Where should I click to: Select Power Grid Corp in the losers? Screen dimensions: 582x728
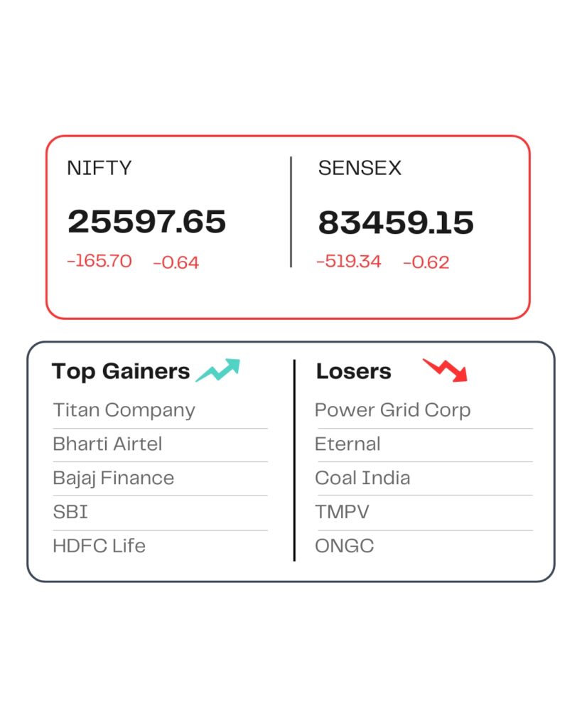(x=392, y=410)
